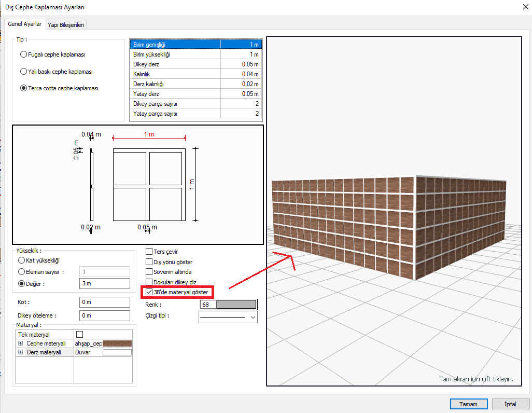
Task: Uncheck 3B'de materyal göster
Action: pyautogui.click(x=149, y=293)
